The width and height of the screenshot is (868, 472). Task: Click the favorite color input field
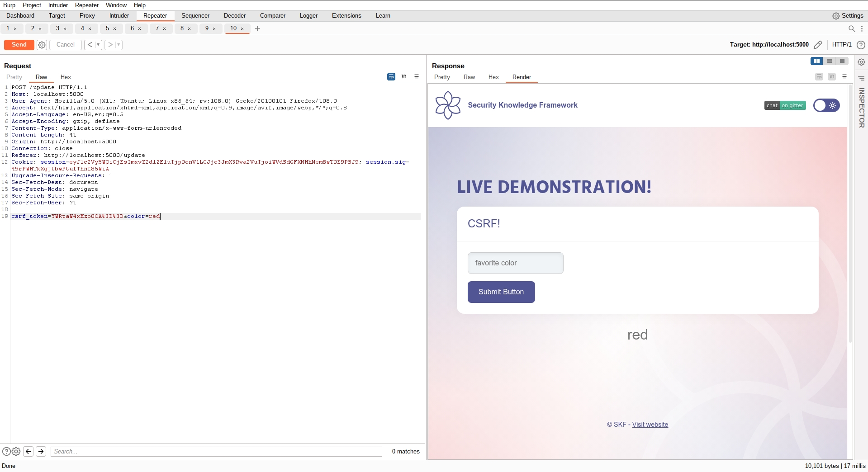515,263
